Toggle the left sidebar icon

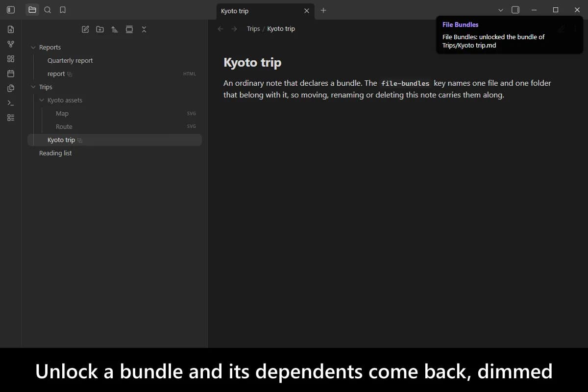pyautogui.click(x=11, y=10)
